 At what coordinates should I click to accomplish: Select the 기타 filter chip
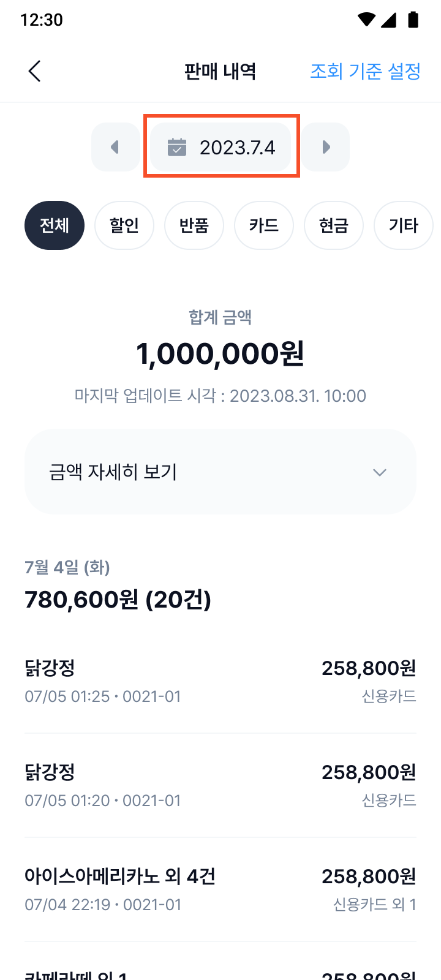click(x=404, y=225)
